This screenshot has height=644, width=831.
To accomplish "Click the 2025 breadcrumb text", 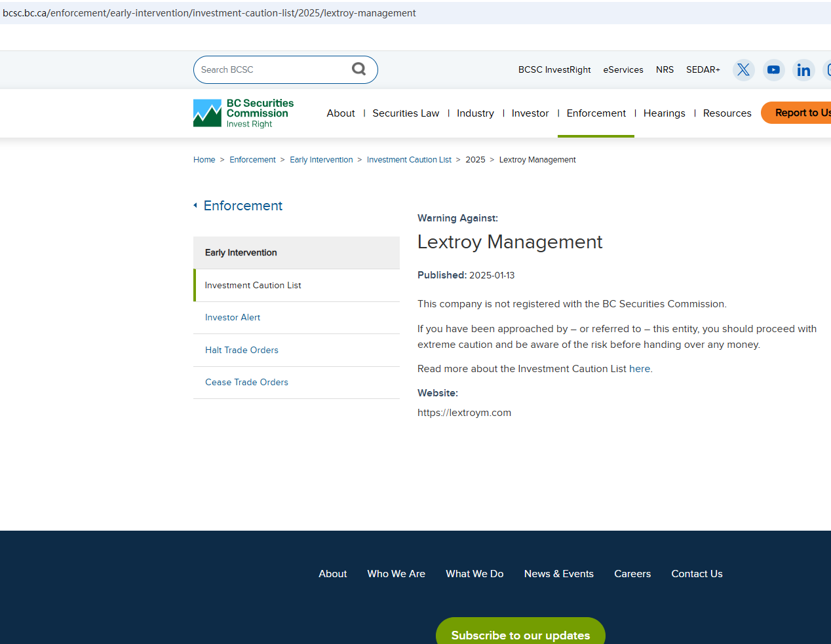I will click(x=475, y=160).
